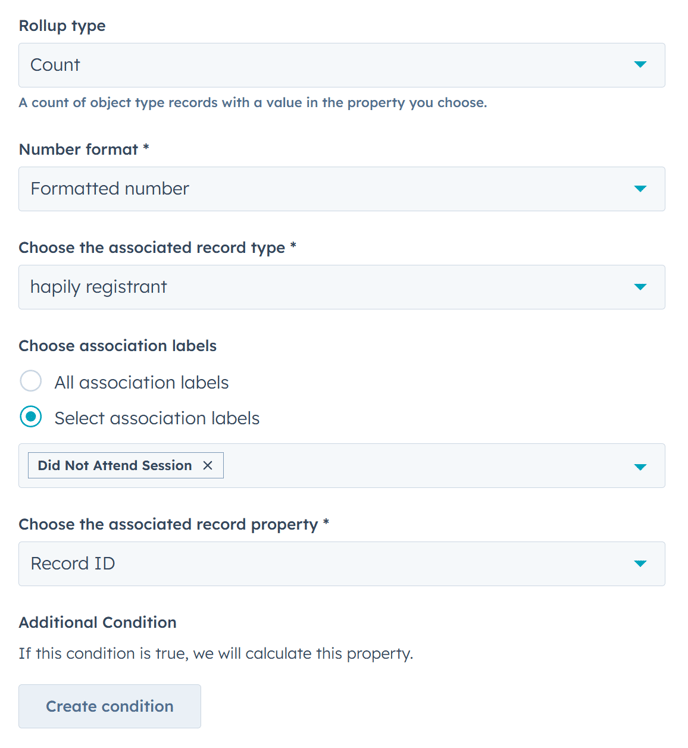Click the 'Did Not Attend Session' tag
The width and height of the screenshot is (688, 748).
(x=114, y=466)
